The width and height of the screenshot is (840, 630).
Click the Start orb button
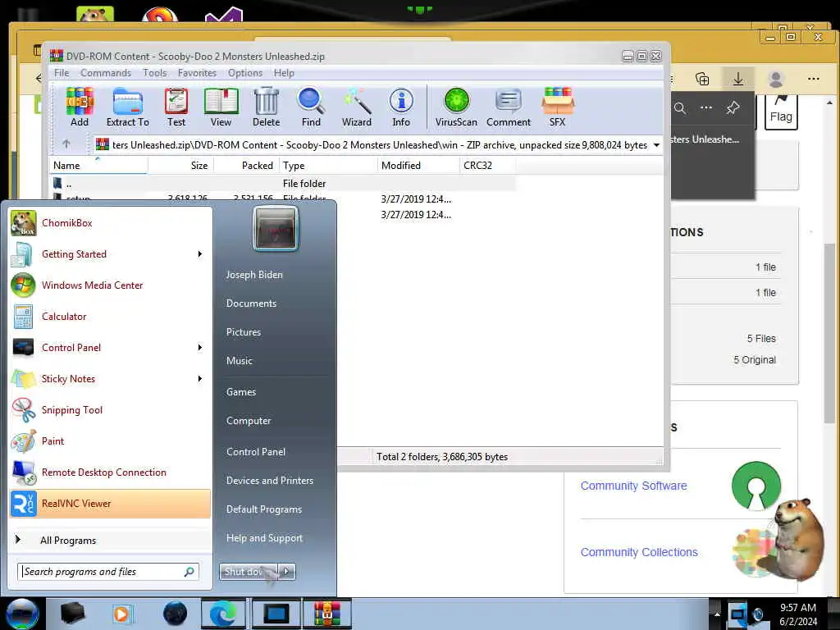21,614
